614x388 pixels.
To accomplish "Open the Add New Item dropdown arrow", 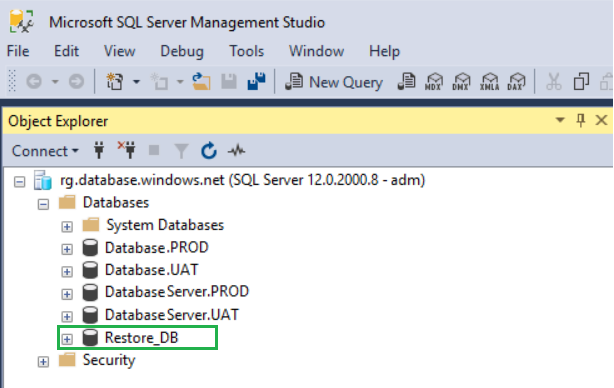I will (180, 82).
